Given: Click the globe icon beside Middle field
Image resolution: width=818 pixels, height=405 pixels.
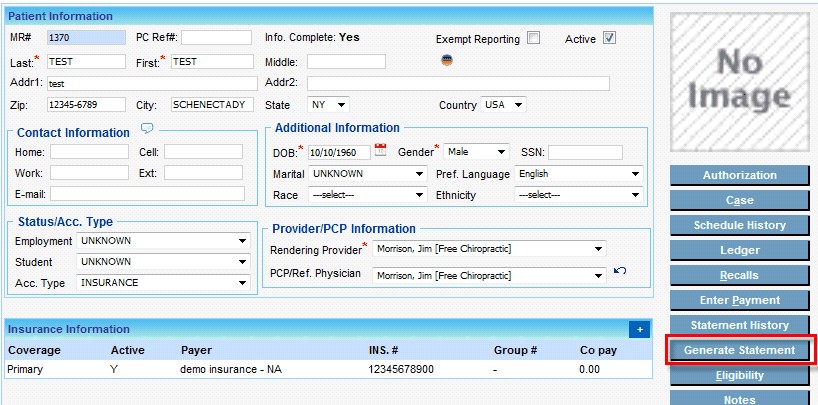Looking at the screenshot, I should pos(447,60).
